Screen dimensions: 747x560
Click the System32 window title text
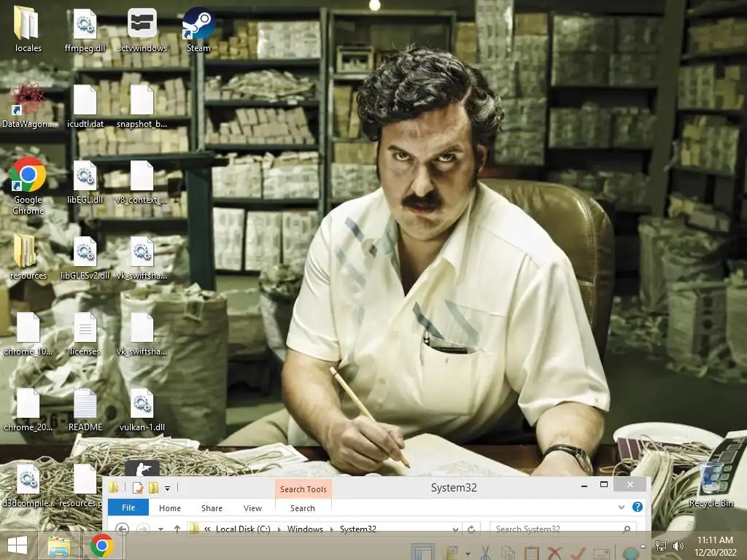tap(454, 488)
